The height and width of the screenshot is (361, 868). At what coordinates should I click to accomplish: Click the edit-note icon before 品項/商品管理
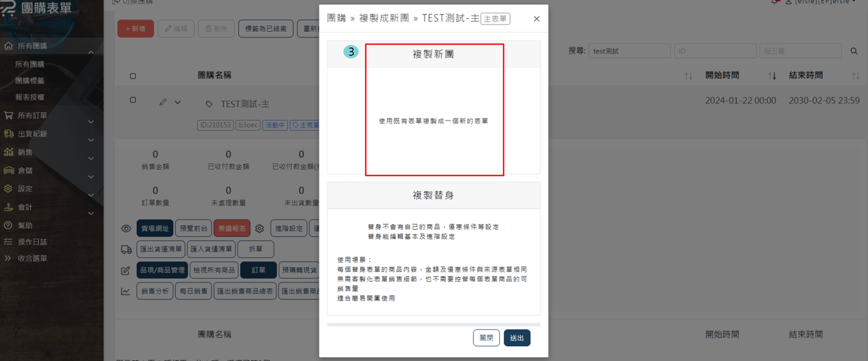tap(126, 270)
